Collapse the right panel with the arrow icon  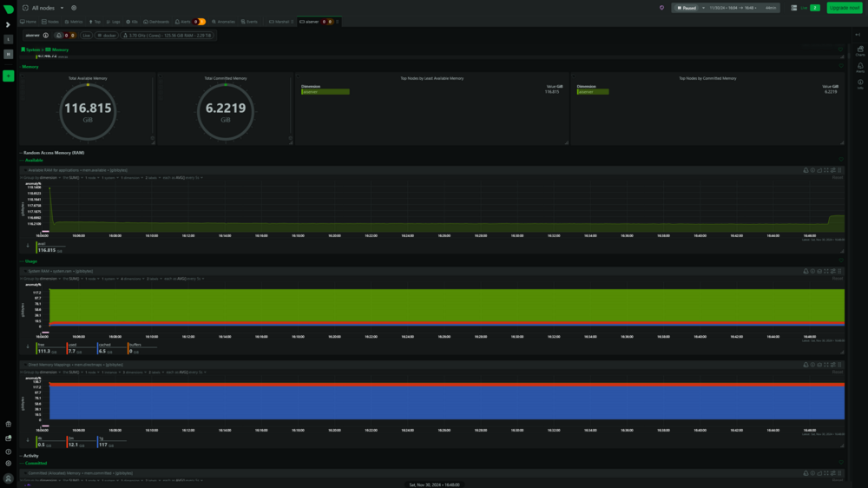pyautogui.click(x=858, y=35)
